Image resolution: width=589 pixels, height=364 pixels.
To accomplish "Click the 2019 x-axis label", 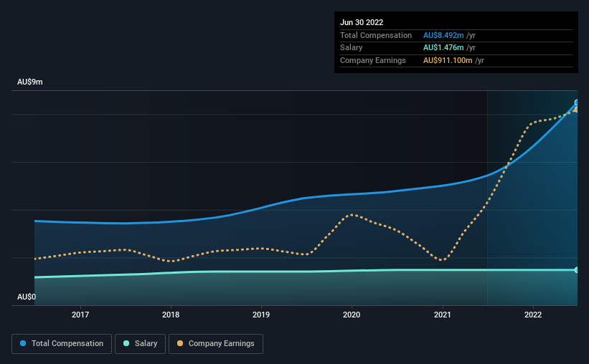I will pyautogui.click(x=261, y=315).
